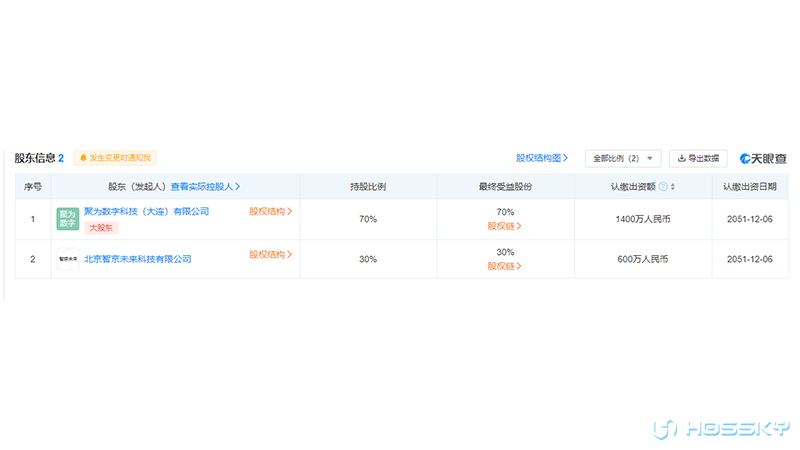Screen dimensions: 800x450
Task: Select the 30% 持股比例 cell
Action: 368,259
